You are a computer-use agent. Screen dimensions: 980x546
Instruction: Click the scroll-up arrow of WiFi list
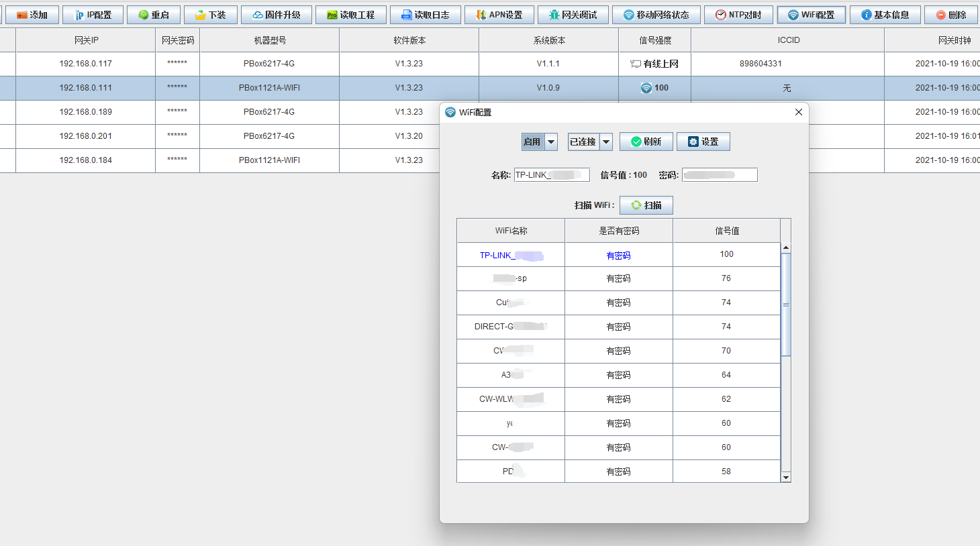(786, 248)
